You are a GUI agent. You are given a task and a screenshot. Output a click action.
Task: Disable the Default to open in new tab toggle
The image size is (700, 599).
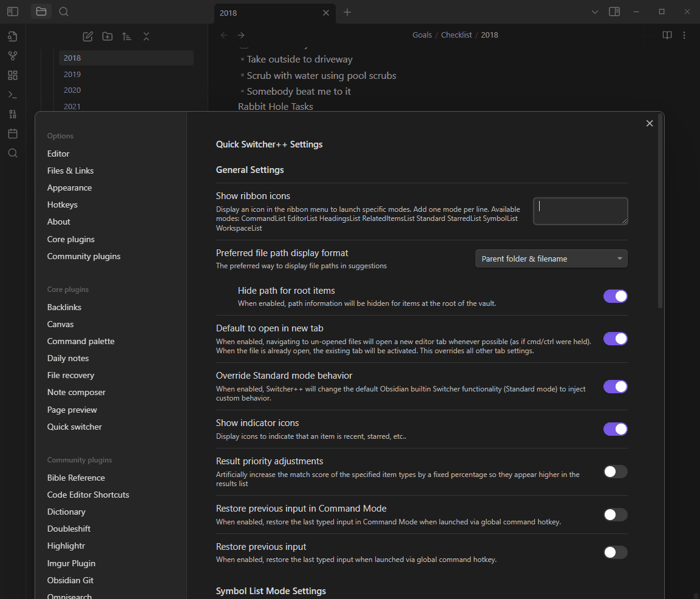(x=615, y=339)
